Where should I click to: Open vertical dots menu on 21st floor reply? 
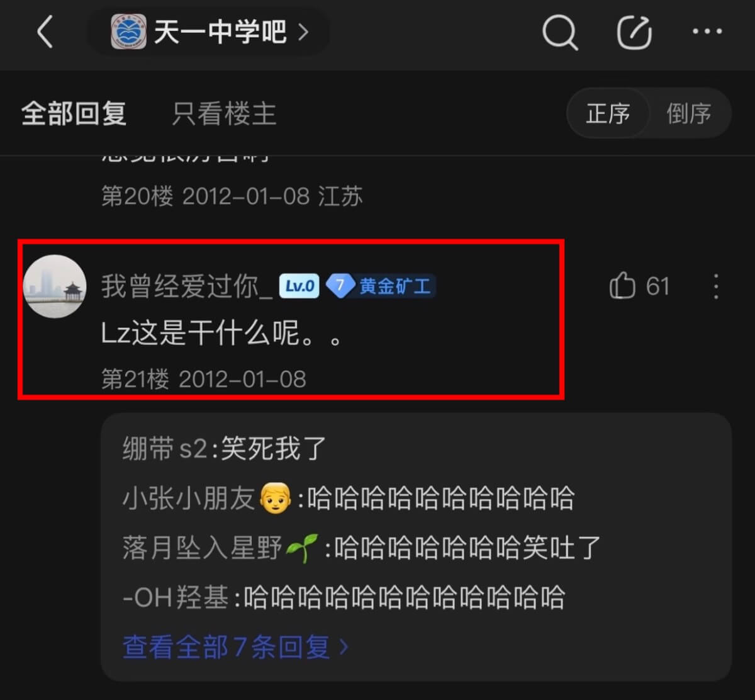point(716,286)
